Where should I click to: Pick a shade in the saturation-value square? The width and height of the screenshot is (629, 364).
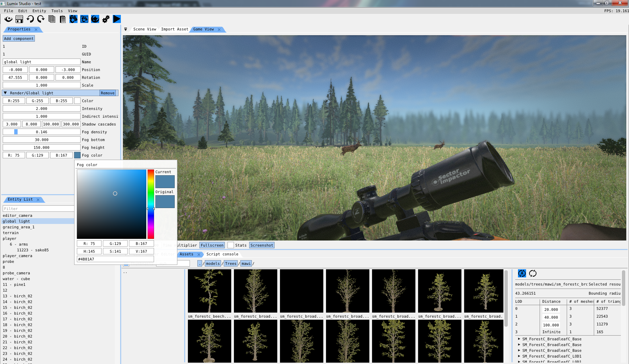click(111, 204)
